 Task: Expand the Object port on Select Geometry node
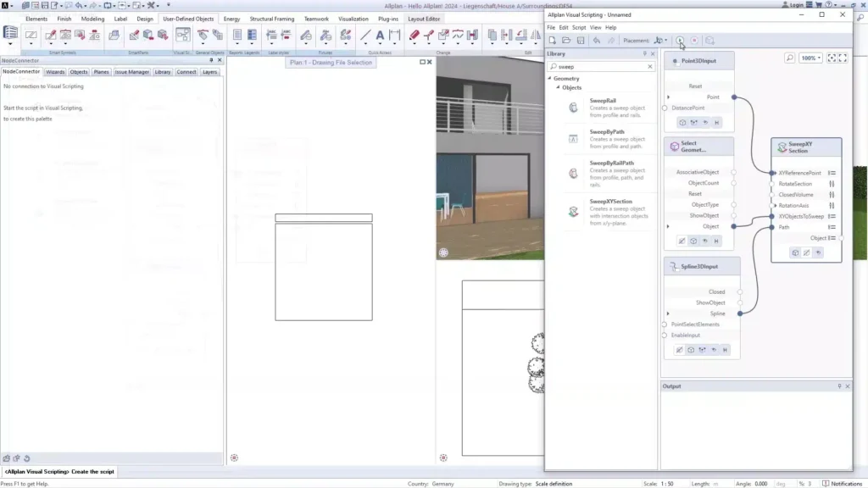pos(667,226)
